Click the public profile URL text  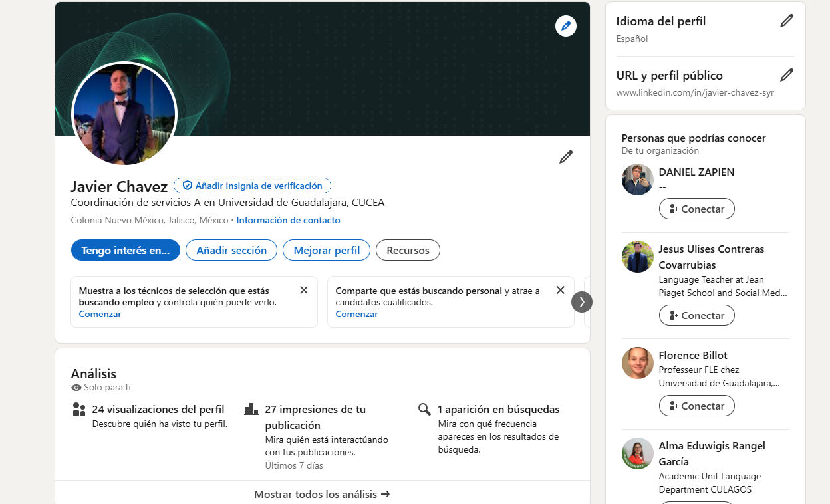tap(695, 92)
